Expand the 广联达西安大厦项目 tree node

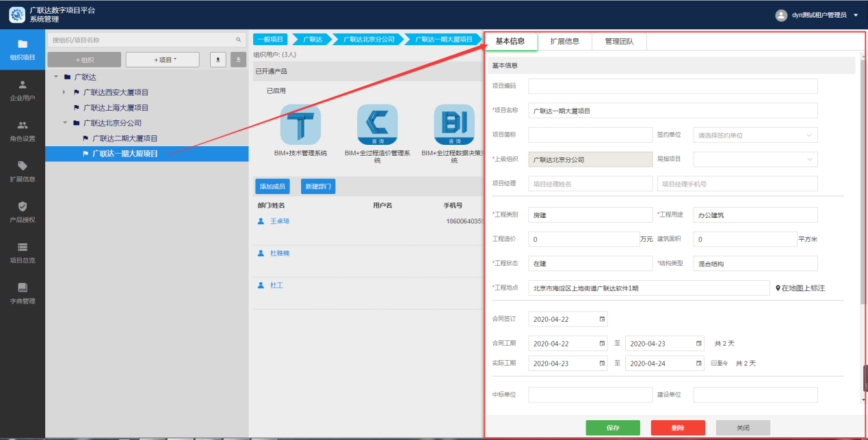coord(64,92)
